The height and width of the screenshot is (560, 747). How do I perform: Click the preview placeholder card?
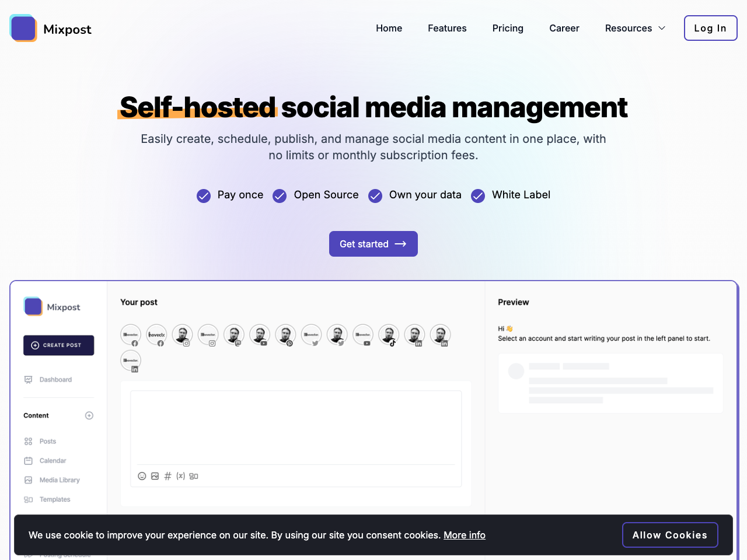[x=610, y=383]
